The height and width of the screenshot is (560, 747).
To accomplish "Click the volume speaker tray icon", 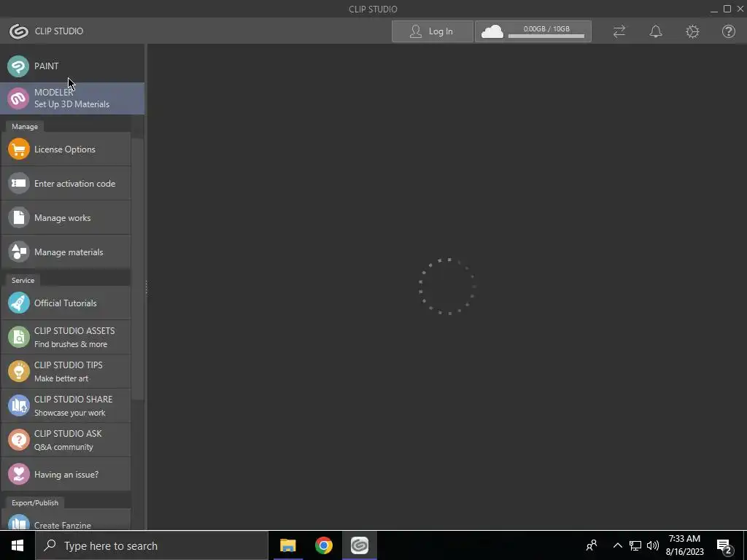I will pos(653,545).
